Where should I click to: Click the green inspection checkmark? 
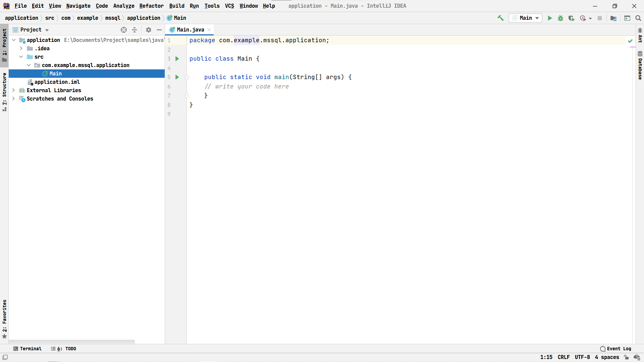(x=630, y=41)
